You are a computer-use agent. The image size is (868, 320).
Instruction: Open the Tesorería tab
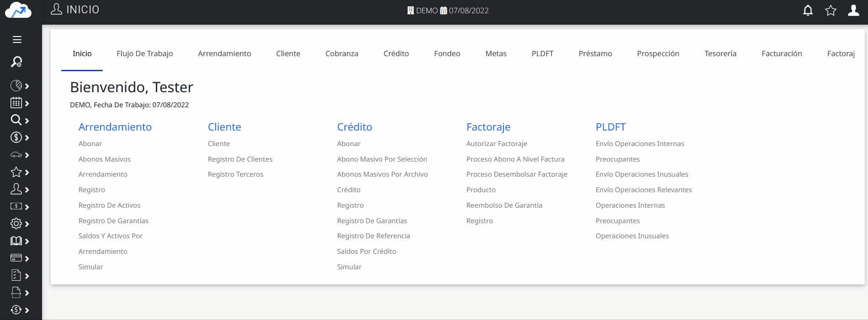point(720,54)
